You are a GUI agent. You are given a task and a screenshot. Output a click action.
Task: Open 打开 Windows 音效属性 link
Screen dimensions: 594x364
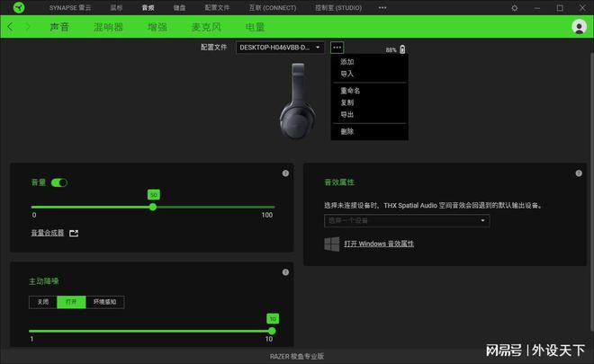click(379, 244)
